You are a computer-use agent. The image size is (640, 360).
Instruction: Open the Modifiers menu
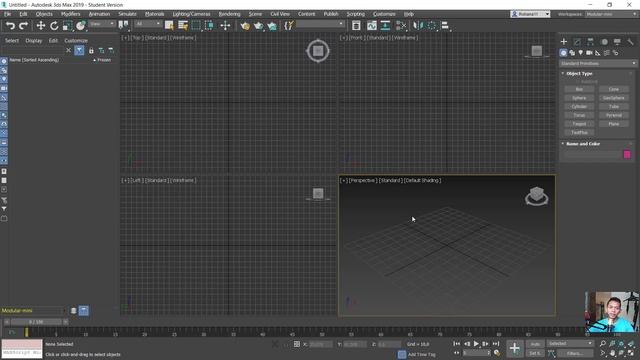[71, 14]
